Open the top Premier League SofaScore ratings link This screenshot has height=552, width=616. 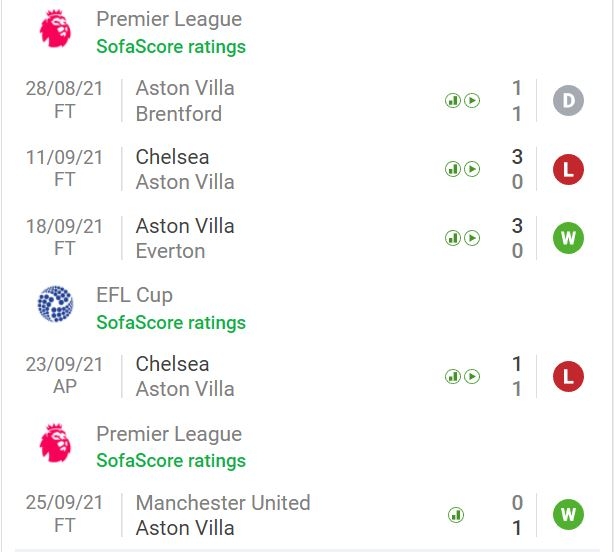171,46
